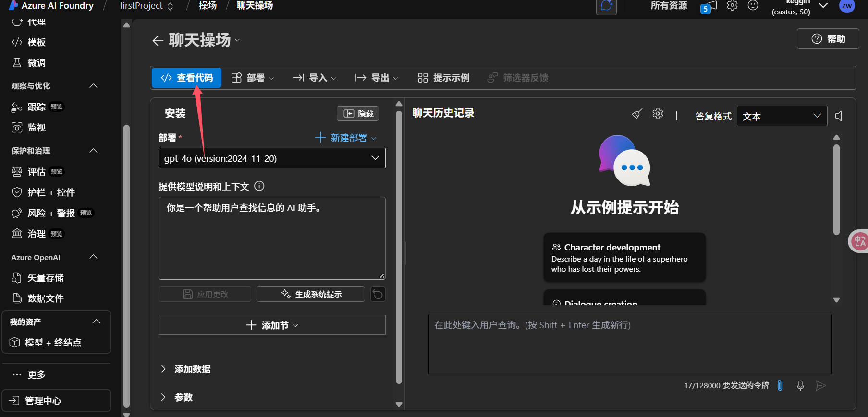
Task: Open 更多 options in sidebar
Action: click(29, 375)
